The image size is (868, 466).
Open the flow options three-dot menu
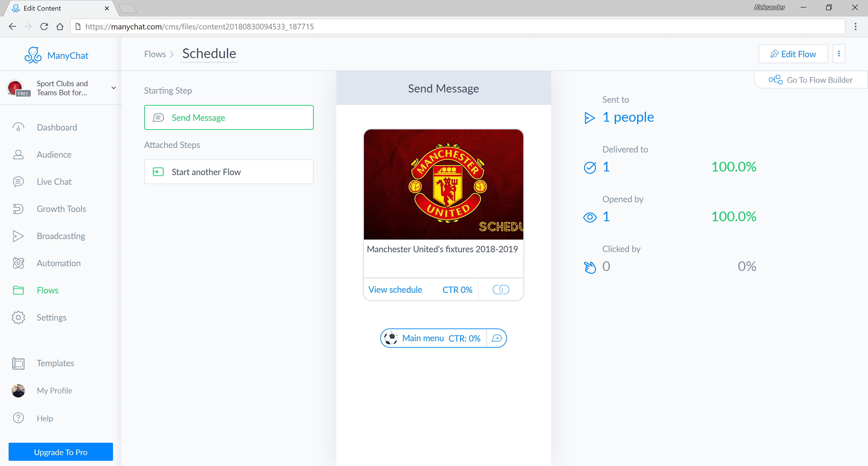839,54
